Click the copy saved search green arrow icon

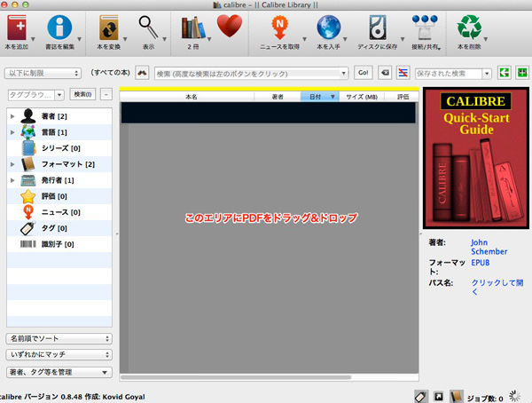pos(505,73)
